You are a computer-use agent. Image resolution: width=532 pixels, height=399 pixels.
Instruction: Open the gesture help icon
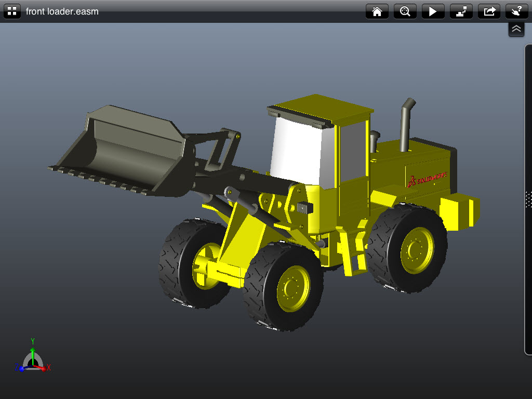(x=517, y=11)
